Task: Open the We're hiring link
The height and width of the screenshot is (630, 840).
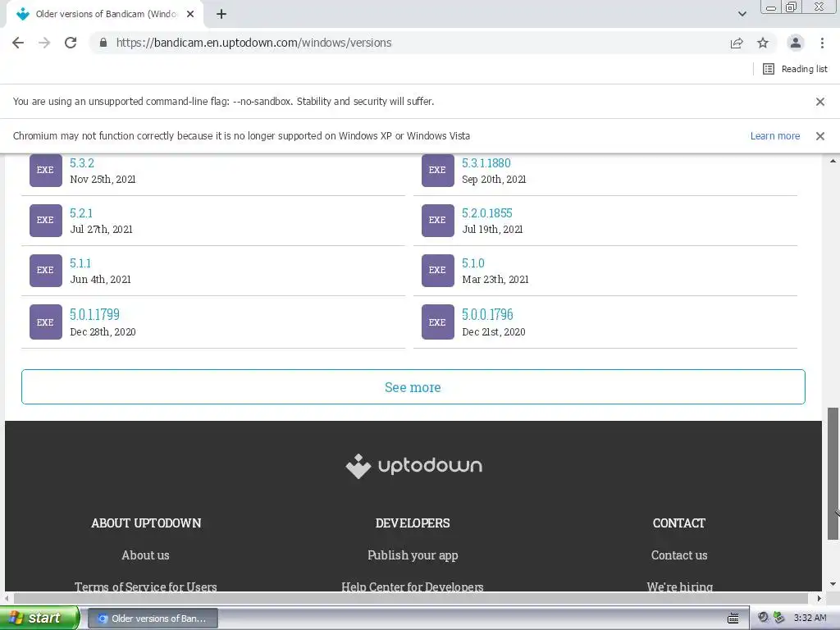Action: (x=679, y=587)
